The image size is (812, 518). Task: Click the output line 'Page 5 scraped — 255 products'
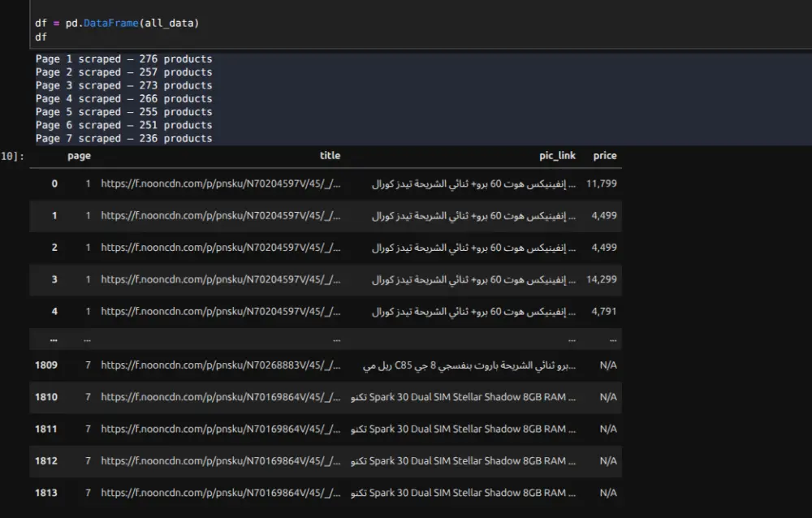pyautogui.click(x=123, y=112)
